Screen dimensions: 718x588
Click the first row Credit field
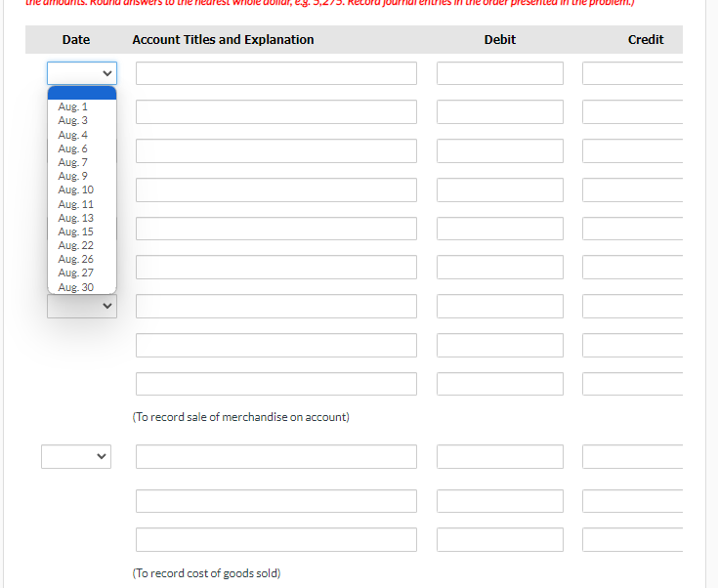click(632, 73)
